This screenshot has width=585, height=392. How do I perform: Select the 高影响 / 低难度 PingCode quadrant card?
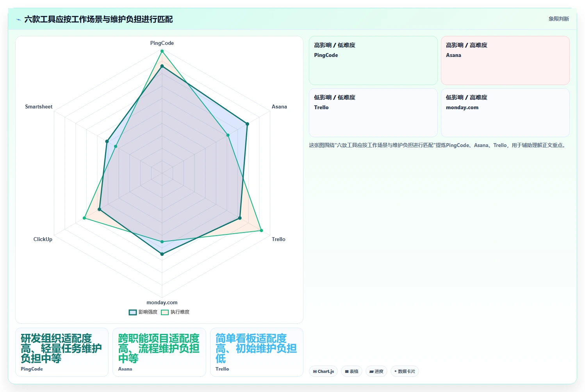coord(373,60)
